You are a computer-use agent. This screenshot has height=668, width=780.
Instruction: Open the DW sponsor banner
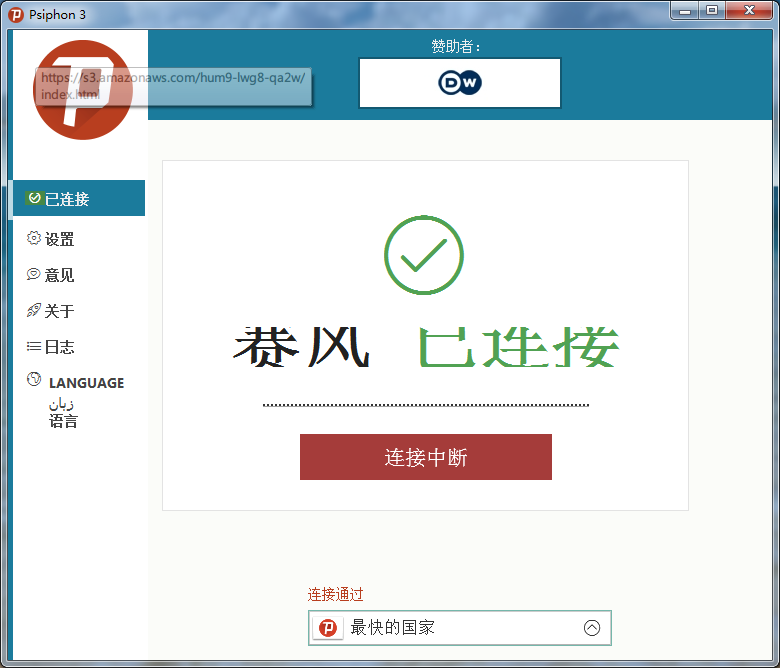pyautogui.click(x=460, y=83)
